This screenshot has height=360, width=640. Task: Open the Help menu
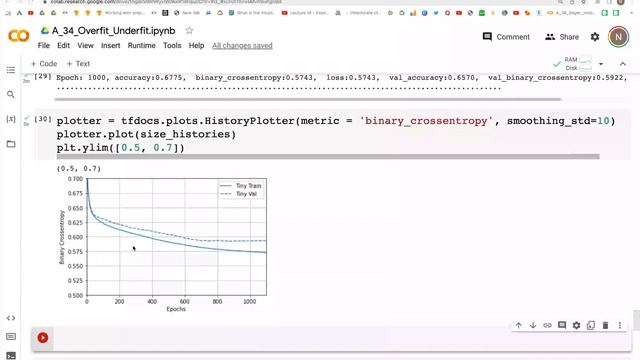196,45
